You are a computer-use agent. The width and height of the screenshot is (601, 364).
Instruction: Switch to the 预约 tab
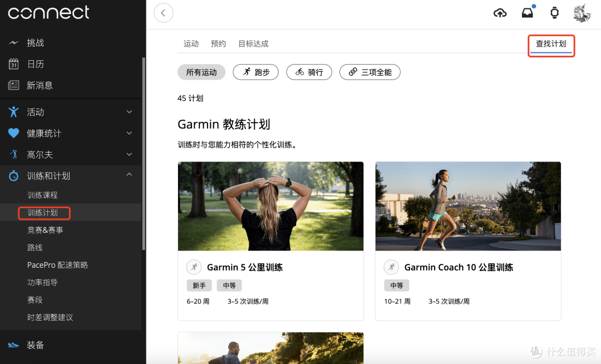[218, 43]
